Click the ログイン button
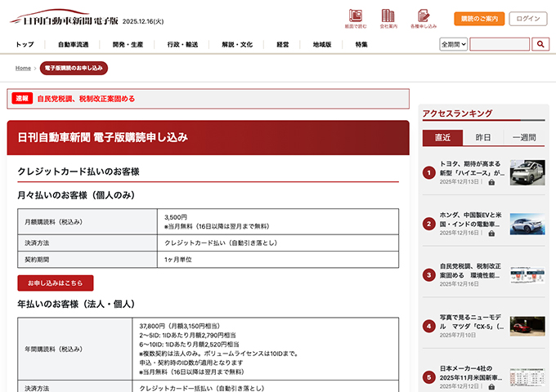556x392 pixels. pos(528,19)
